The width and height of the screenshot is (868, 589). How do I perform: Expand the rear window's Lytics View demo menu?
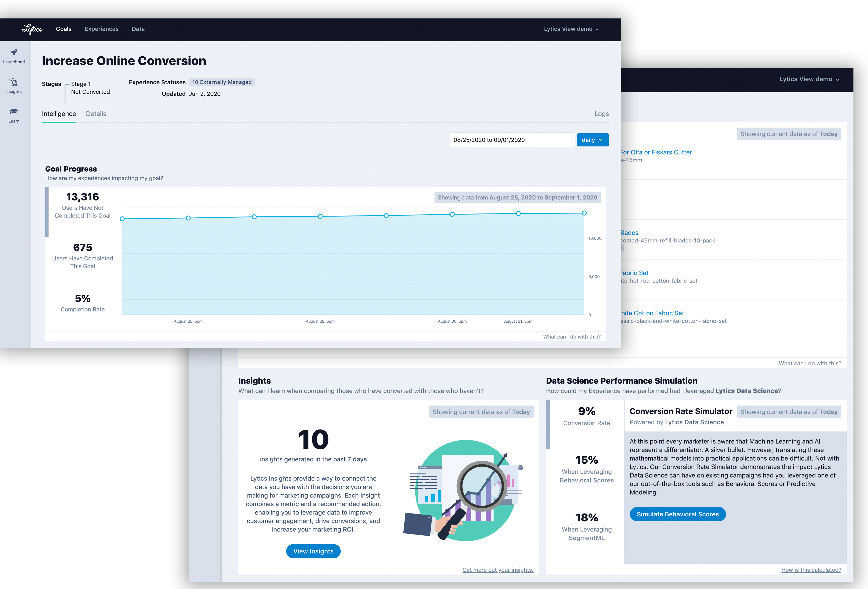(x=809, y=79)
